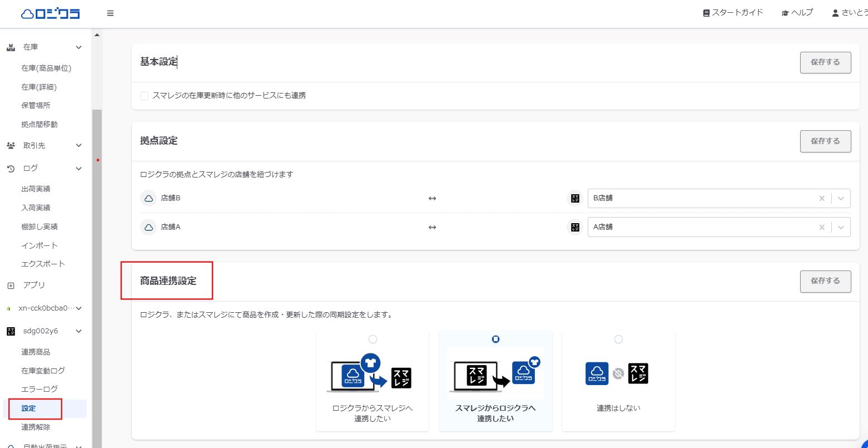Click the スマレジ icon beside A店舗 dropdown

coord(575,227)
